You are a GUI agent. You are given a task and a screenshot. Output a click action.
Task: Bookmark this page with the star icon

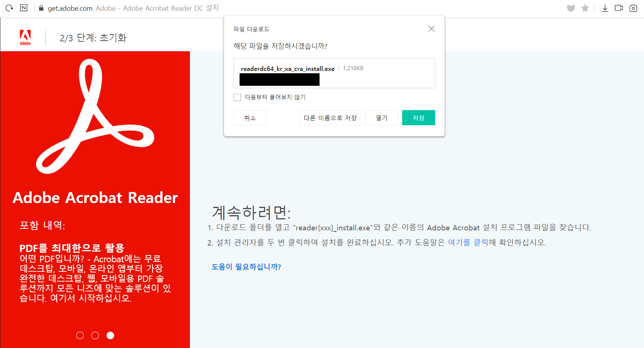click(x=585, y=8)
